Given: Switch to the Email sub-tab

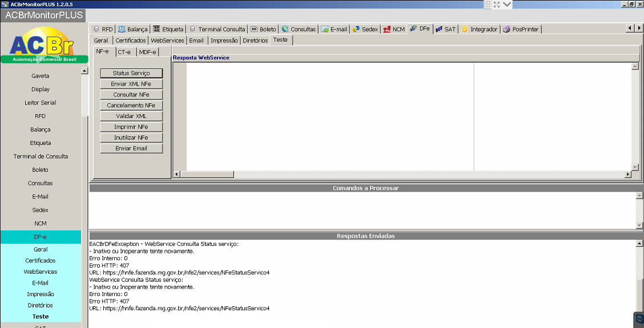Looking at the screenshot, I should click(x=196, y=41).
